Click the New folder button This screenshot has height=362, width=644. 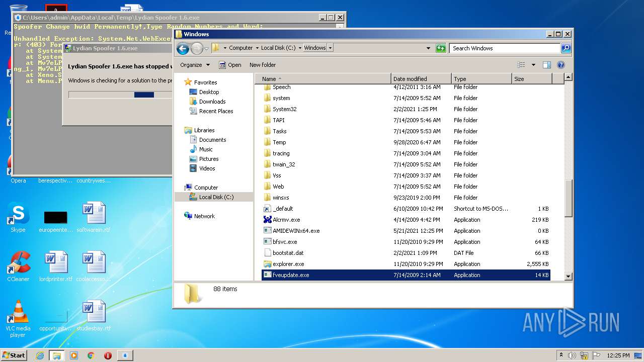[x=263, y=65]
